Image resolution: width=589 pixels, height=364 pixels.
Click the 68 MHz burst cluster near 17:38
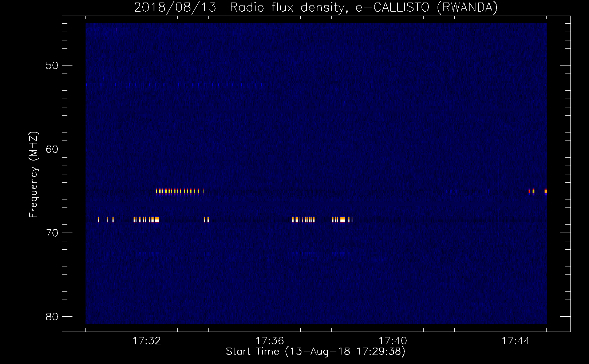click(x=342, y=219)
